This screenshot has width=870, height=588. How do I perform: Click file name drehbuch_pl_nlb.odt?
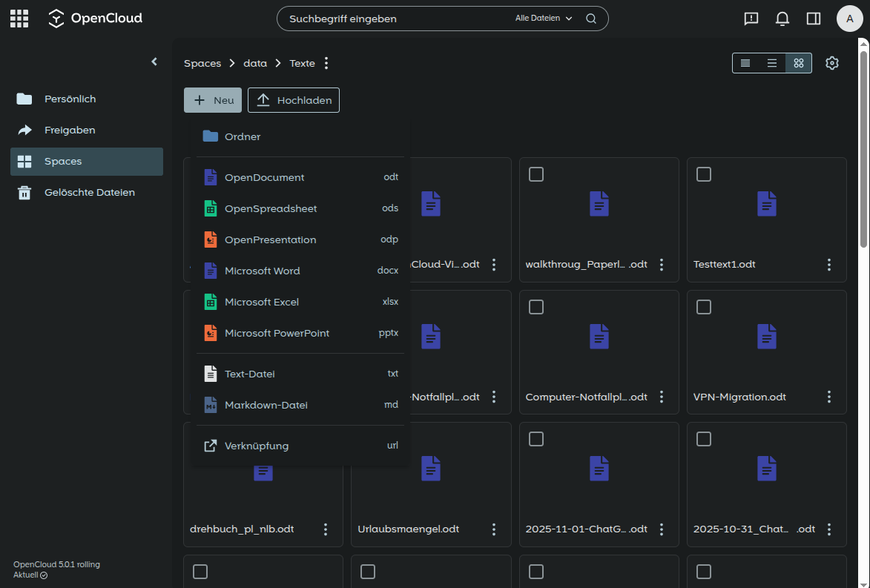242,529
